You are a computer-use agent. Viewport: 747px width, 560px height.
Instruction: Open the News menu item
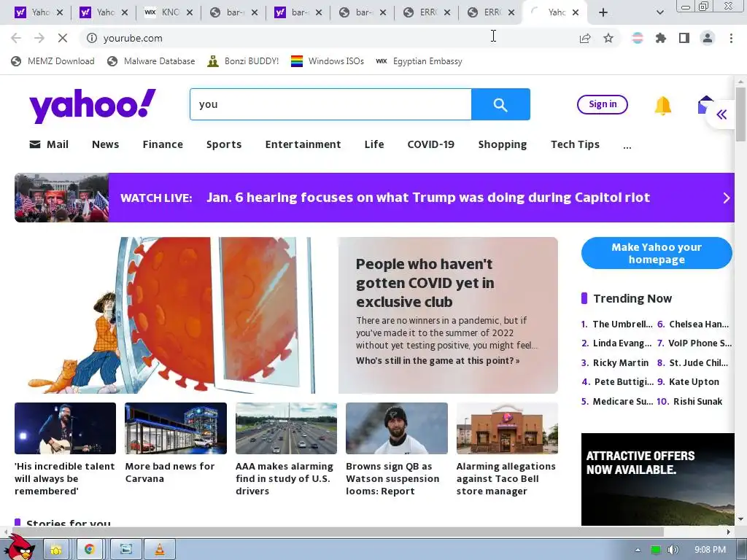coord(105,144)
